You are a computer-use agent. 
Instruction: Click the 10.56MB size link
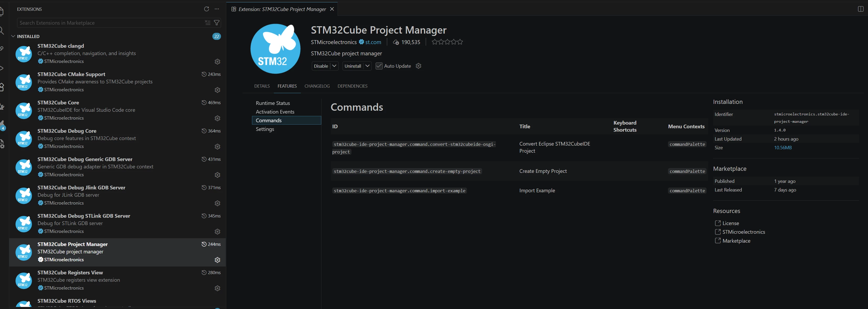[x=783, y=147]
